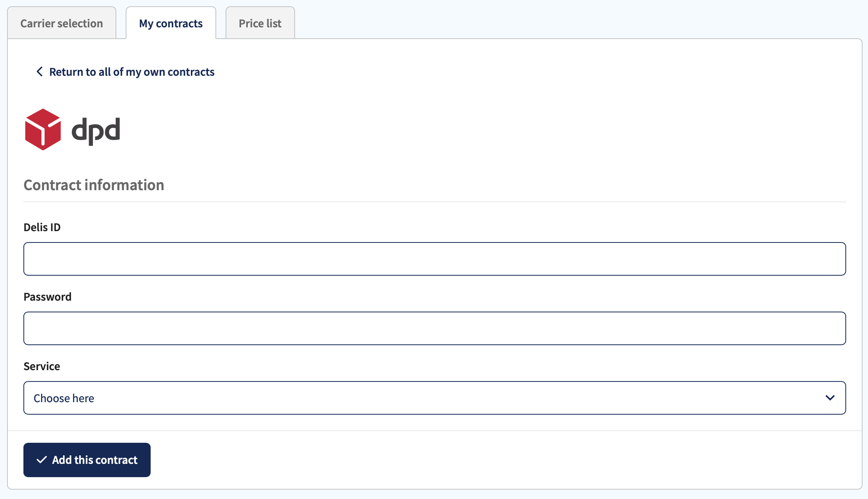Click the back chevron beside Return link
This screenshot has width=868, height=499.
pos(39,71)
